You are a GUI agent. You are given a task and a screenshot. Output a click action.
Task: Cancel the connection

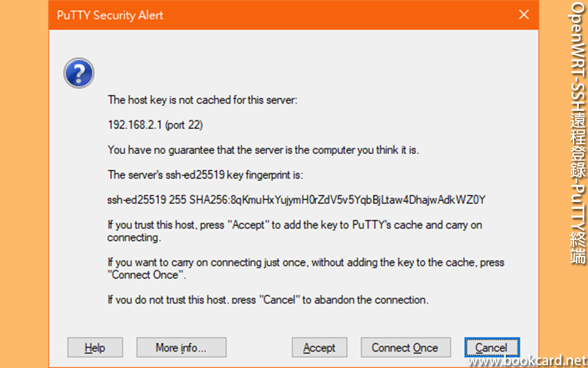492,348
